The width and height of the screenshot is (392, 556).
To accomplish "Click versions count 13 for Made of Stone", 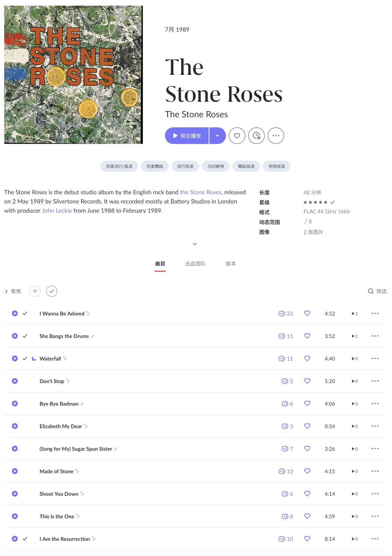I will click(x=286, y=471).
